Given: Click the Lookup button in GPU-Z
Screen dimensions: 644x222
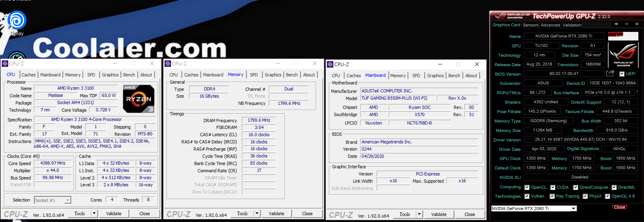Looking at the screenshot, I should pyautogui.click(x=623, y=36).
